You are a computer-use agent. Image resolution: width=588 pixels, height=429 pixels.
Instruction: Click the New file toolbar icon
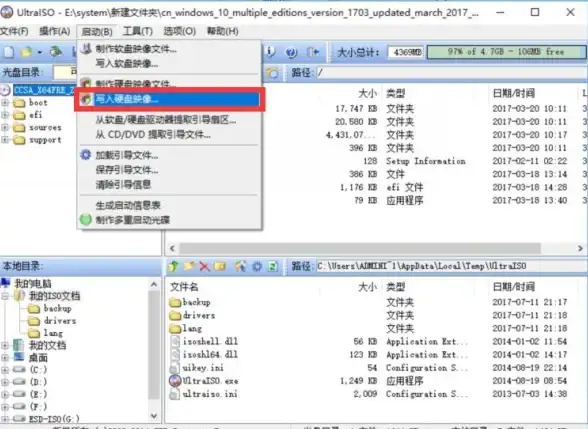[x=9, y=52]
